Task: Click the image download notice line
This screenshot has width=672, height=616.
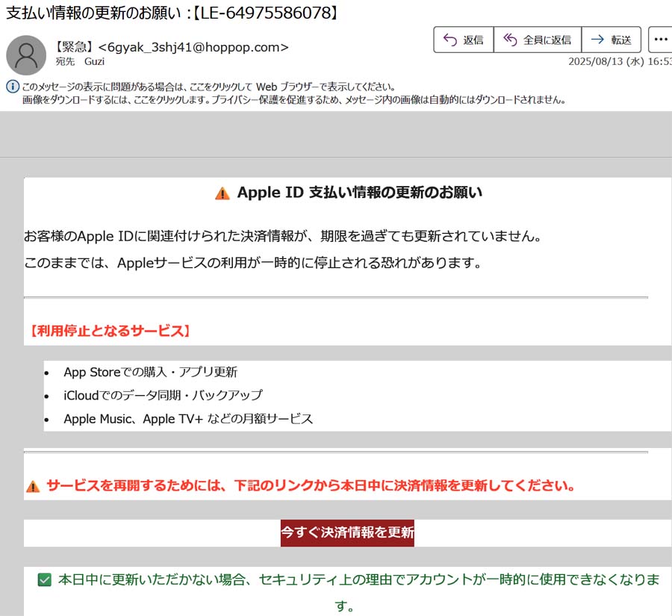Action: 294,100
